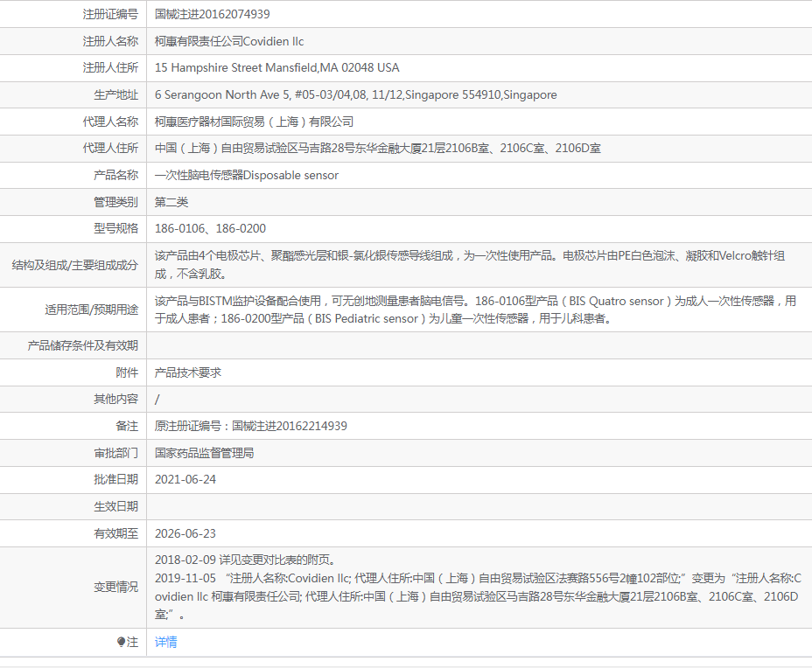Click the empty 生效日期 value cell
The height and width of the screenshot is (668, 812).
(478, 506)
